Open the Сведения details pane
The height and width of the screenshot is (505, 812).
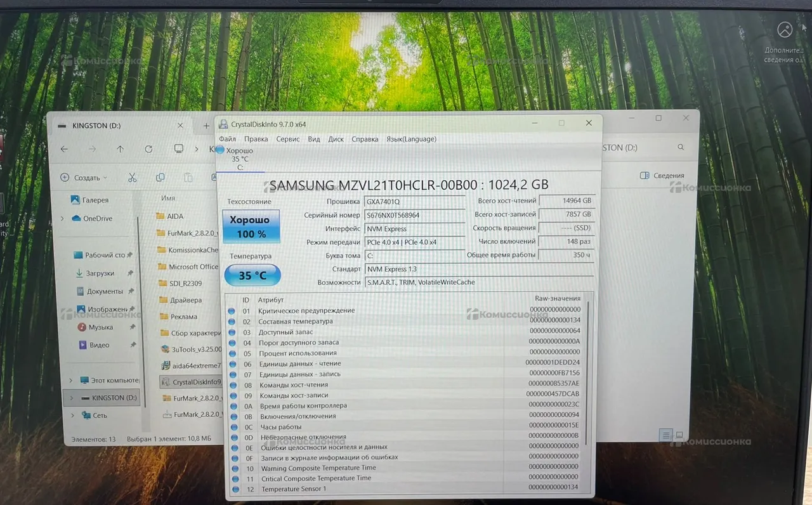(x=662, y=176)
